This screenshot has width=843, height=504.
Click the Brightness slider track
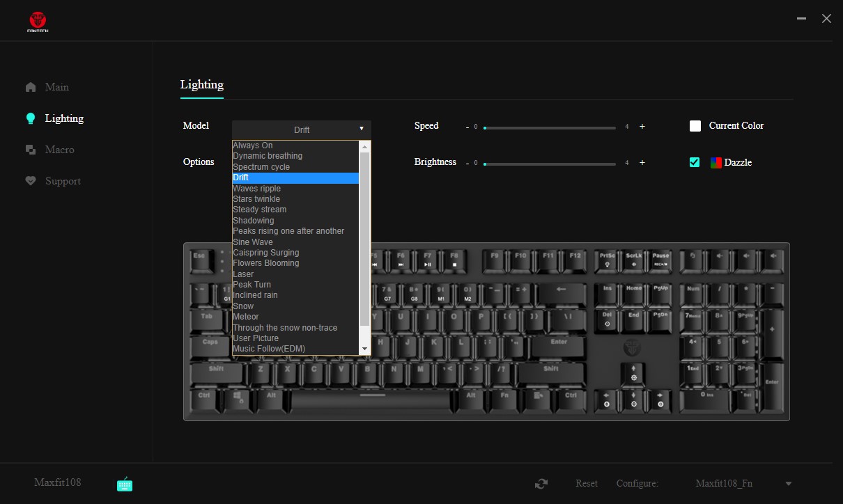(550, 164)
